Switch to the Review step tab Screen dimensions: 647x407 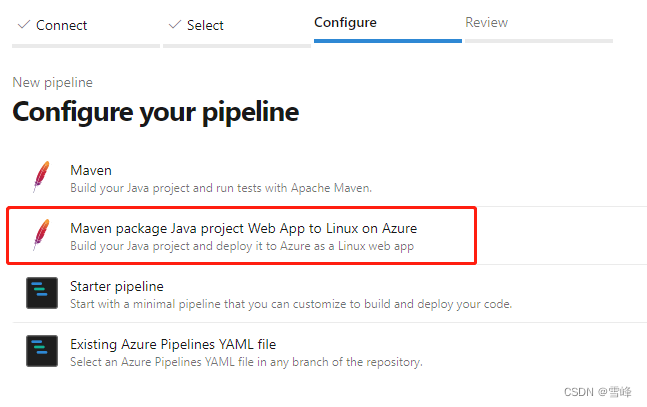point(486,22)
